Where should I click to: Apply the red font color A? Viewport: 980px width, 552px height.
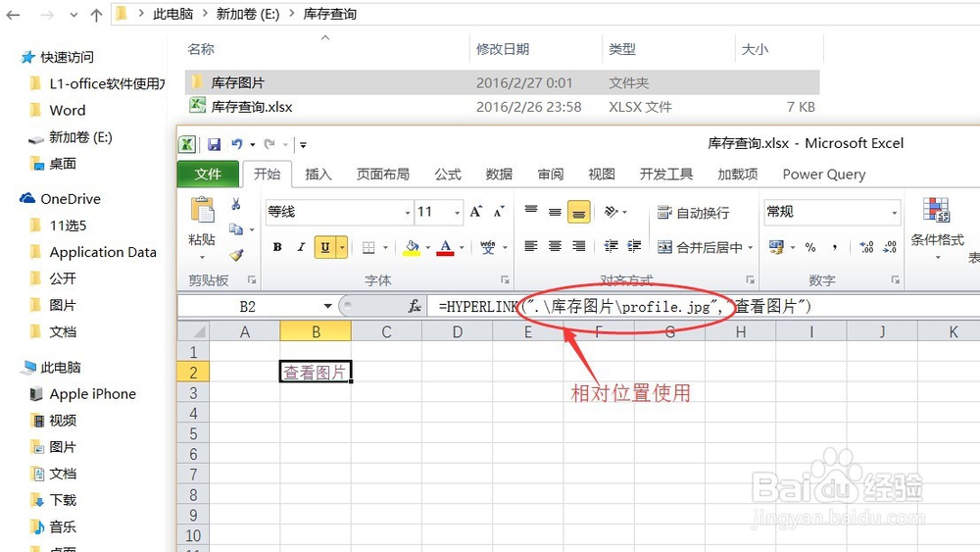(x=445, y=247)
